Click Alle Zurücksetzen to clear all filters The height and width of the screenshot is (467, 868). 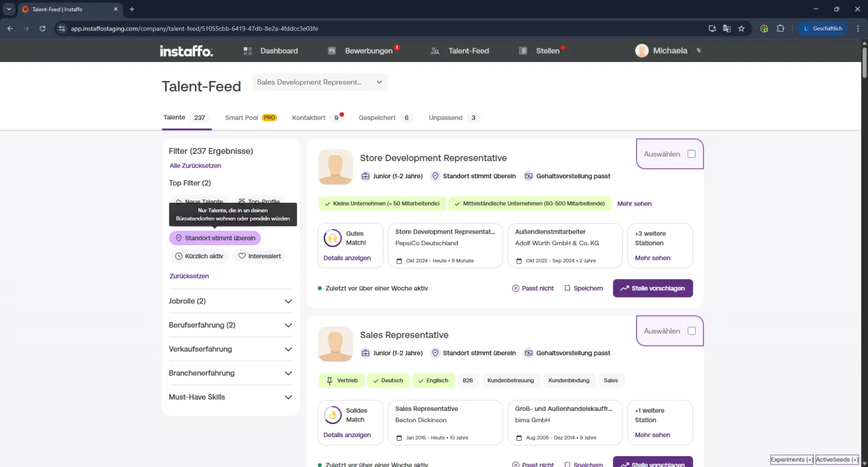click(x=196, y=166)
